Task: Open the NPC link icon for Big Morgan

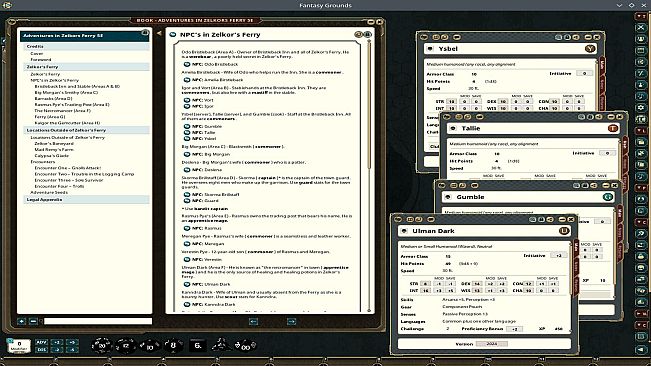Action: [x=187, y=154]
